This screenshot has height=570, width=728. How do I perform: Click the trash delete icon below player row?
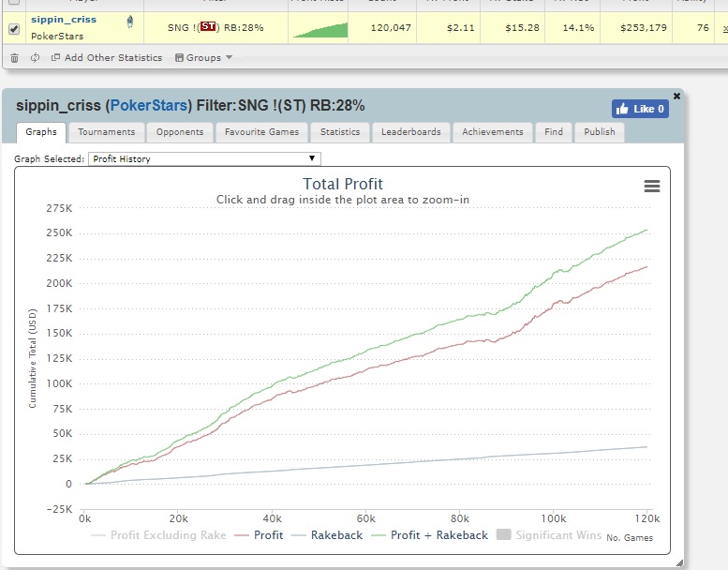coord(14,58)
